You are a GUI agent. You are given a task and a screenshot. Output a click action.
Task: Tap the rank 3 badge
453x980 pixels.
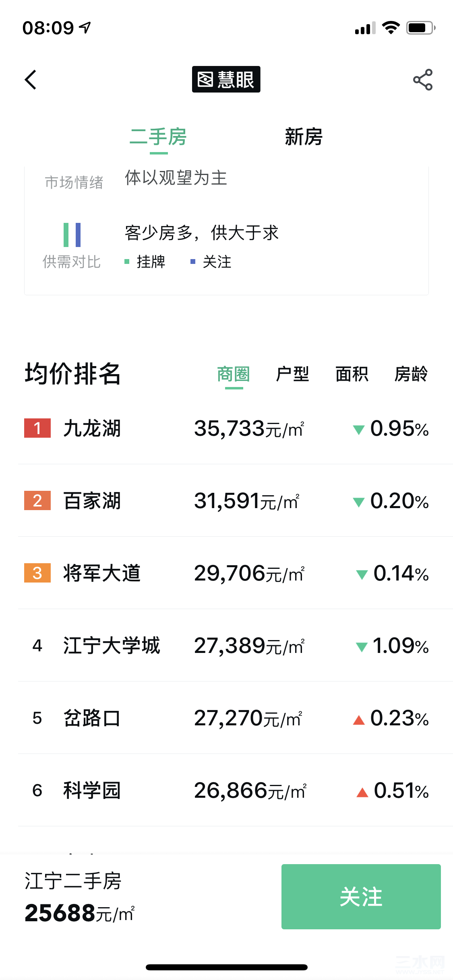click(37, 573)
